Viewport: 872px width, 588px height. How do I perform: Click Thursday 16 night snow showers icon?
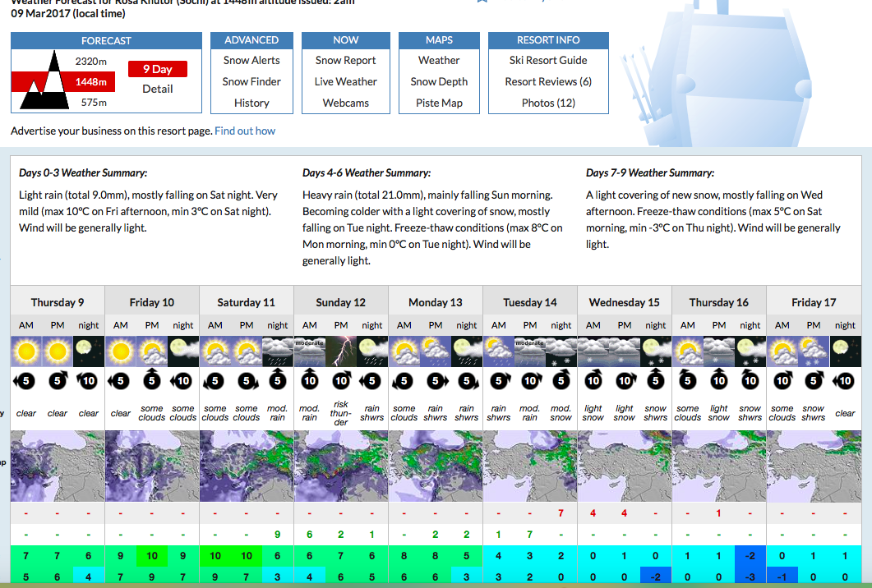750,351
